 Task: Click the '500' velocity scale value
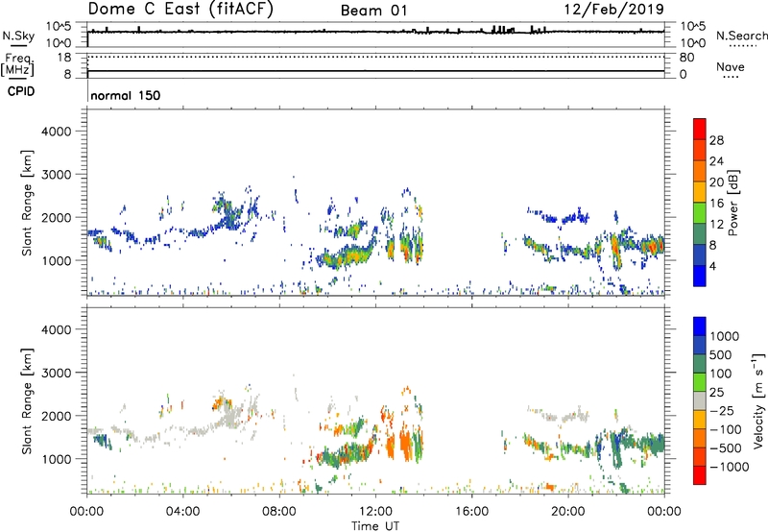coord(721,354)
